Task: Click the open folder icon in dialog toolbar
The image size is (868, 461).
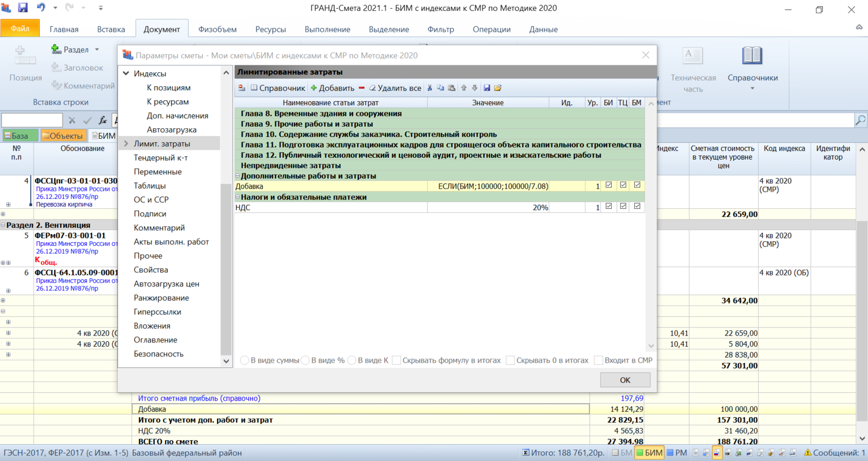Action: pyautogui.click(x=498, y=88)
